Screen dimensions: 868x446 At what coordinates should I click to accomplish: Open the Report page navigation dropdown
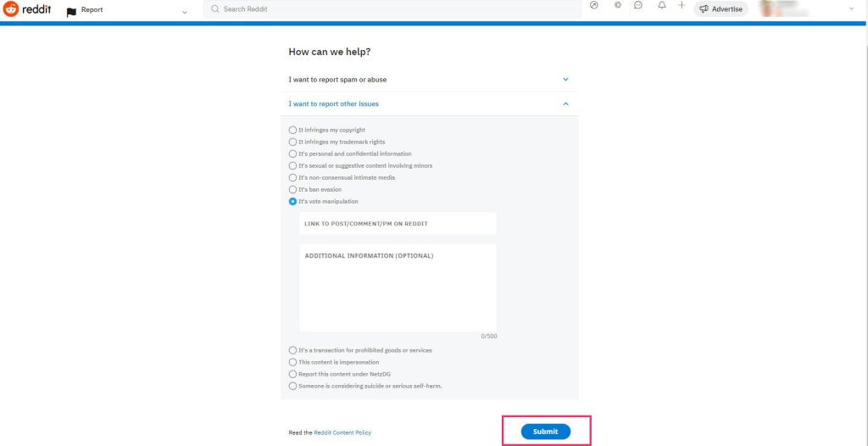point(185,11)
